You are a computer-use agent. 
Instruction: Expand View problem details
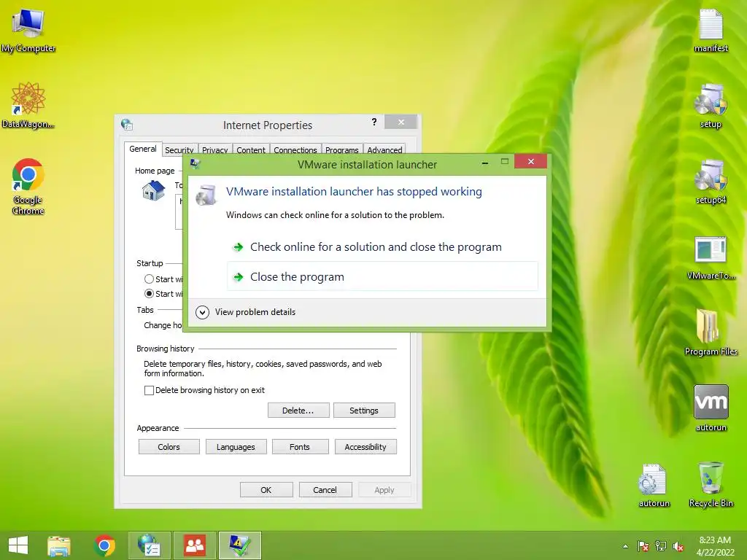[245, 312]
